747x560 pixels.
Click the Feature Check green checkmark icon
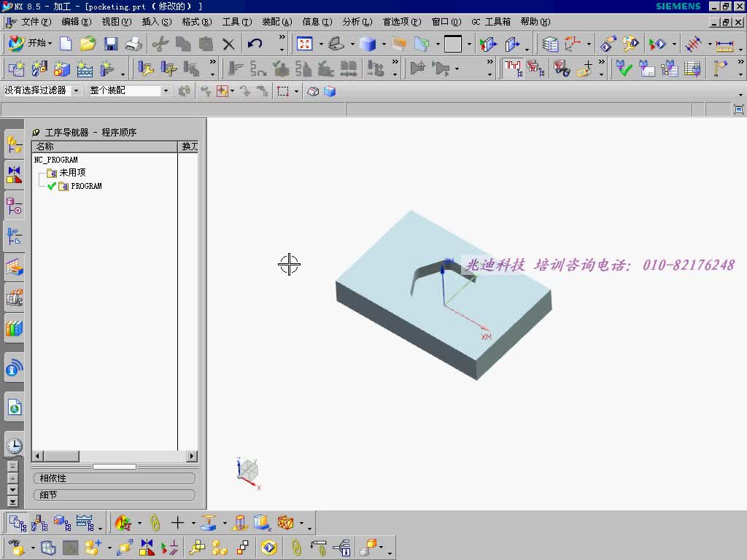click(624, 69)
